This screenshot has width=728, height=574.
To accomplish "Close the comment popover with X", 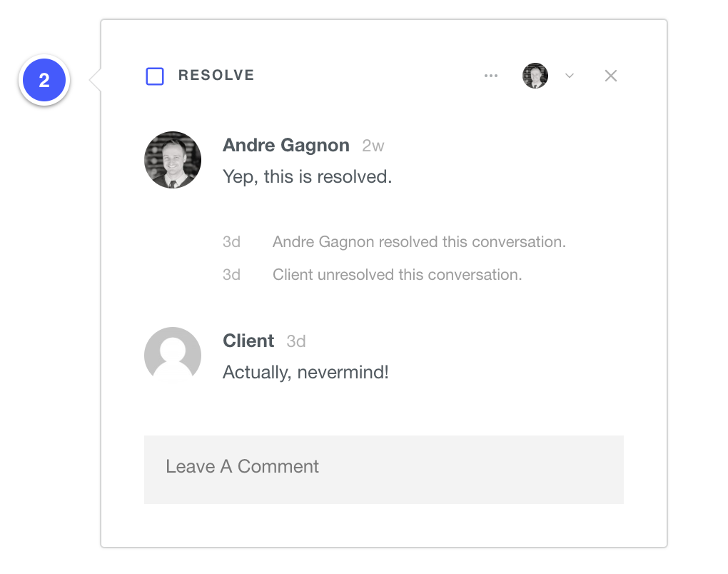I will 611,76.
